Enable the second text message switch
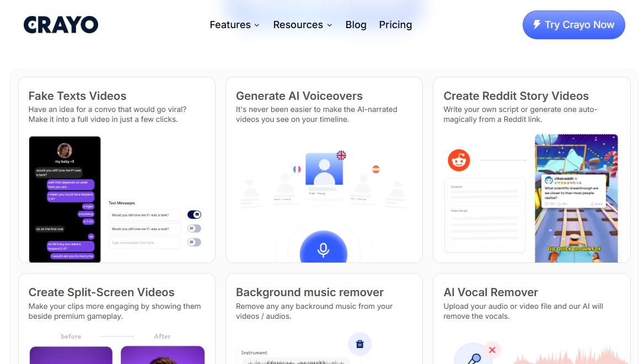The width and height of the screenshot is (644, 364). point(194,228)
